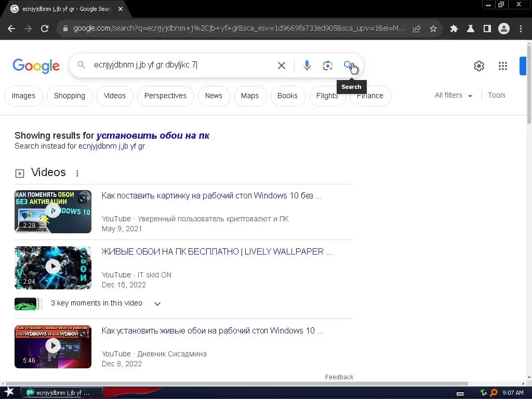Click corrected query установить обои на пк

click(153, 136)
